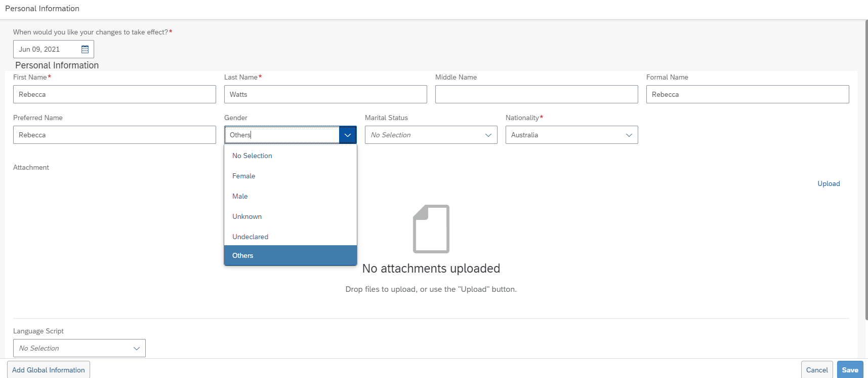Image resolution: width=868 pixels, height=378 pixels.
Task: Focus the First Name field
Action: click(x=114, y=94)
